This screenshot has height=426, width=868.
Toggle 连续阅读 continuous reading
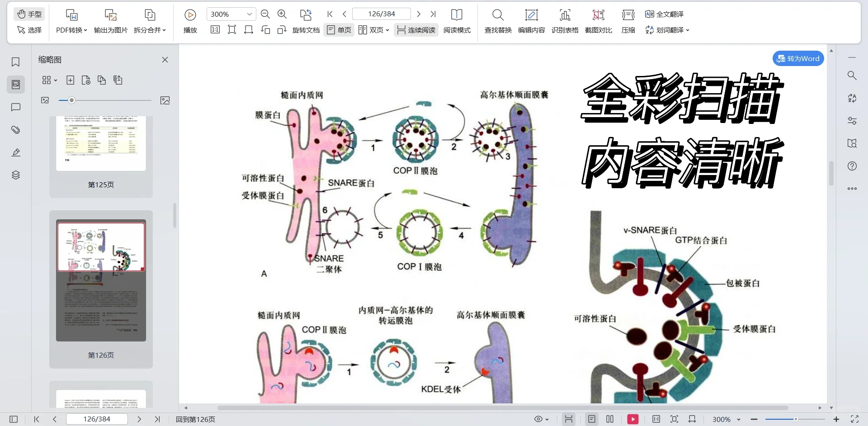(416, 30)
